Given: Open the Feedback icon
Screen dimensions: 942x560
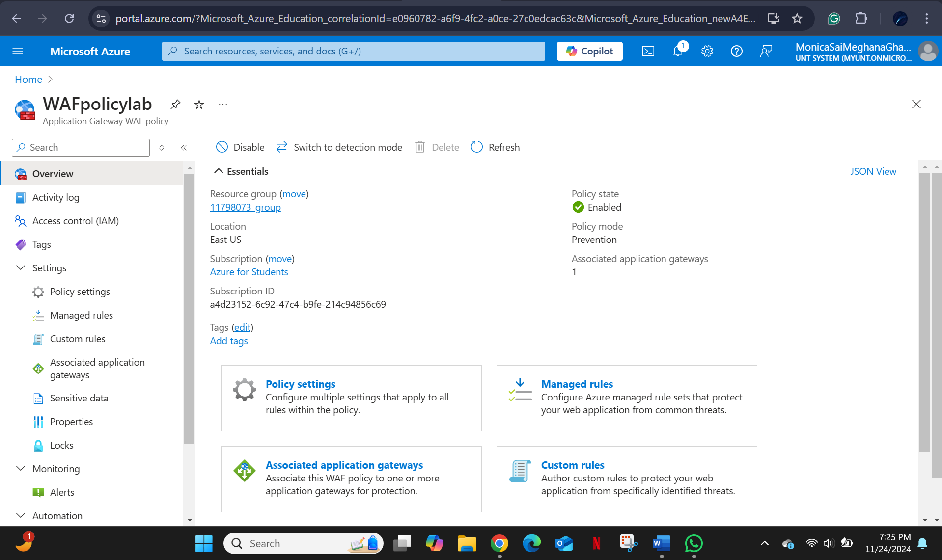Looking at the screenshot, I should click(x=766, y=51).
